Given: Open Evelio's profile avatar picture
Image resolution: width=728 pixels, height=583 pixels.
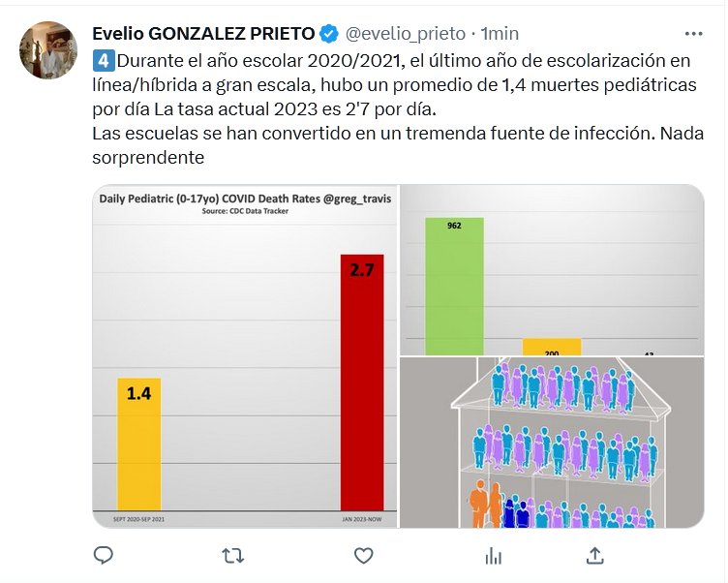Looking at the screenshot, I should pos(48,50).
